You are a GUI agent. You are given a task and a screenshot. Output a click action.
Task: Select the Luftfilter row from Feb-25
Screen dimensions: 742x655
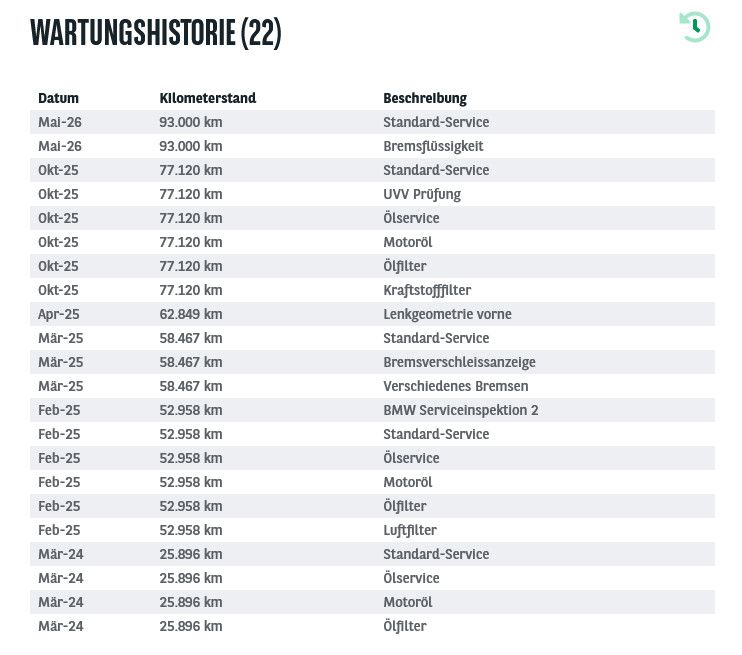coord(372,530)
